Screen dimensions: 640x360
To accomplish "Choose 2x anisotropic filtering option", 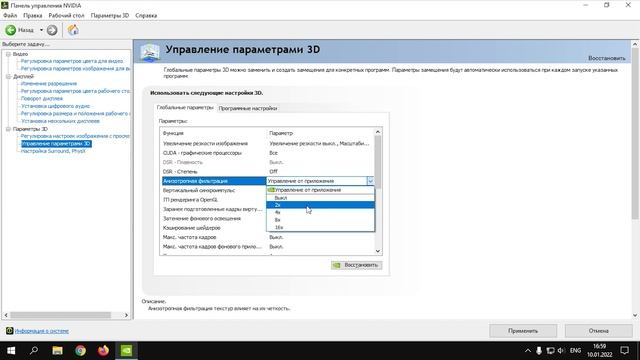I will click(x=320, y=205).
